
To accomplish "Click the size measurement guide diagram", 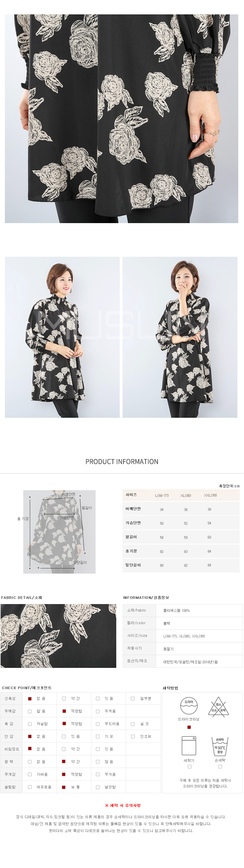I will pos(59,532).
